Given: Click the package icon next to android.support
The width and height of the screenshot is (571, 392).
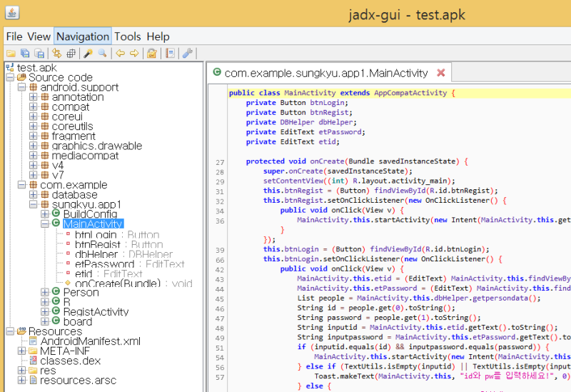Looking at the screenshot, I should (33, 87).
